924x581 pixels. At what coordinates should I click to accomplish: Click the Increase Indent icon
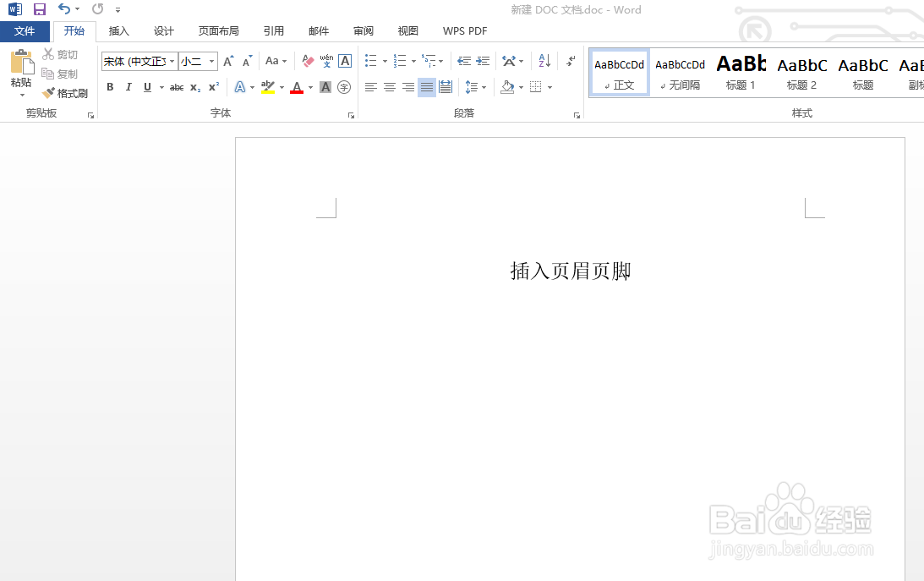483,61
